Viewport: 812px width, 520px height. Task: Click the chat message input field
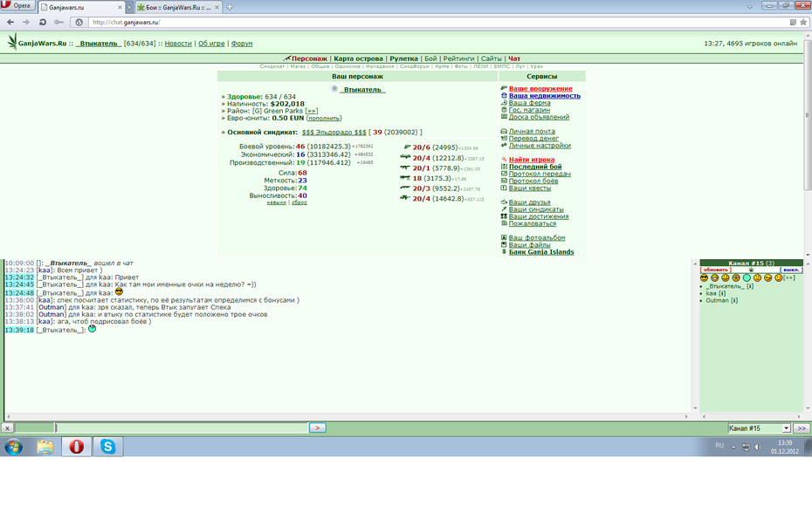182,428
